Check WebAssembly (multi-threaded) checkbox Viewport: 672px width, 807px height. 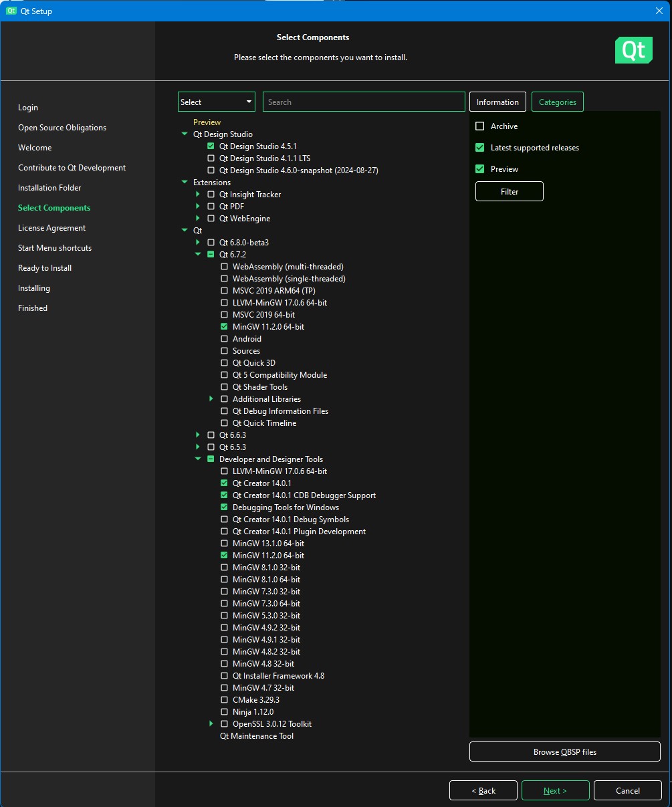click(225, 267)
